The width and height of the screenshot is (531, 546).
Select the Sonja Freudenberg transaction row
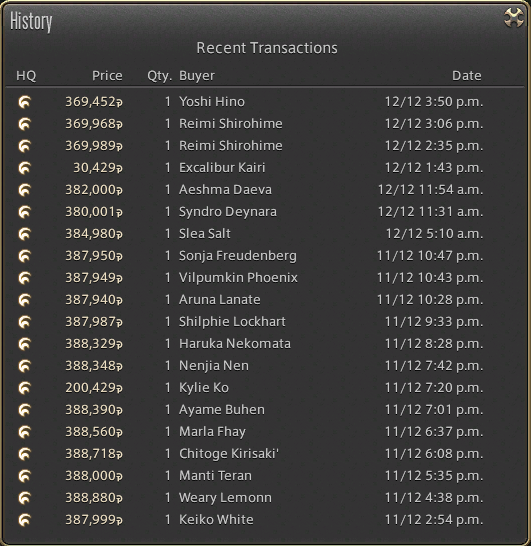click(265, 256)
